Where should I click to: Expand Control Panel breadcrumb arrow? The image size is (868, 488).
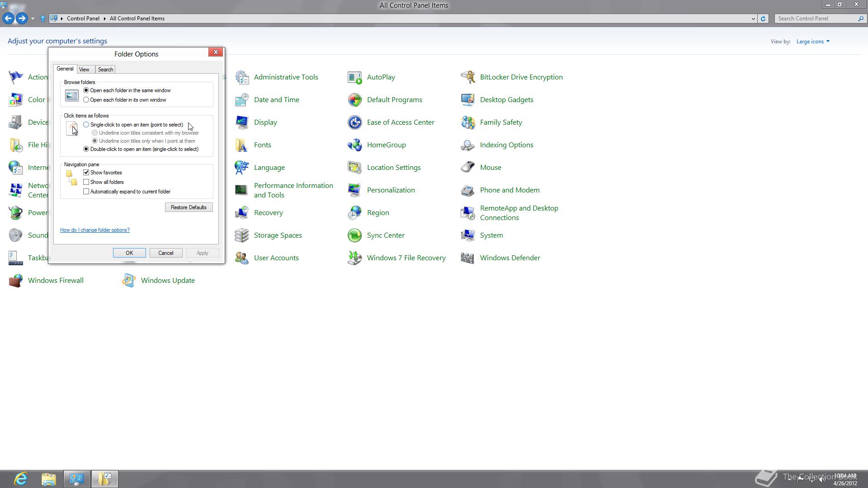coord(104,19)
